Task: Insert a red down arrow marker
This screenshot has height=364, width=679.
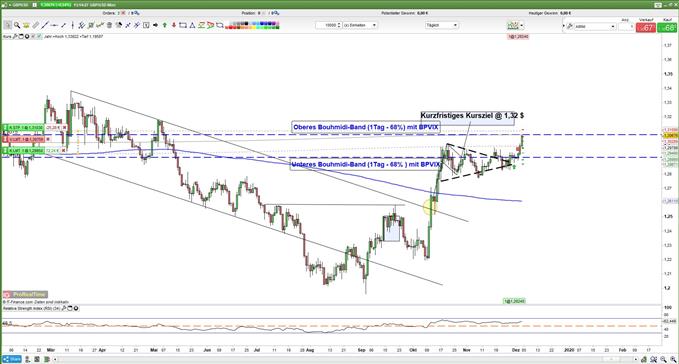Action: point(174,25)
